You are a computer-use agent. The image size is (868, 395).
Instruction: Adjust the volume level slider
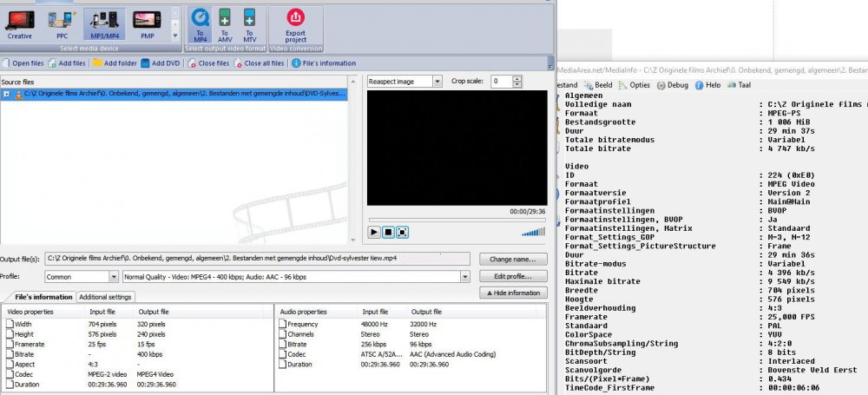click(x=534, y=231)
